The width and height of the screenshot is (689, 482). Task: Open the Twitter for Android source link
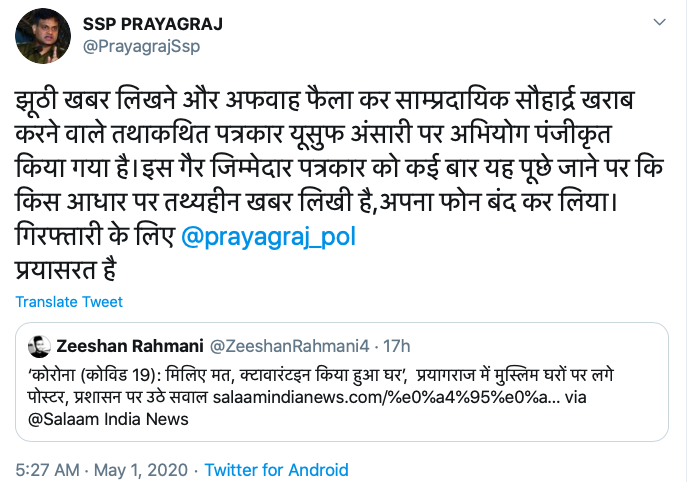(x=276, y=469)
